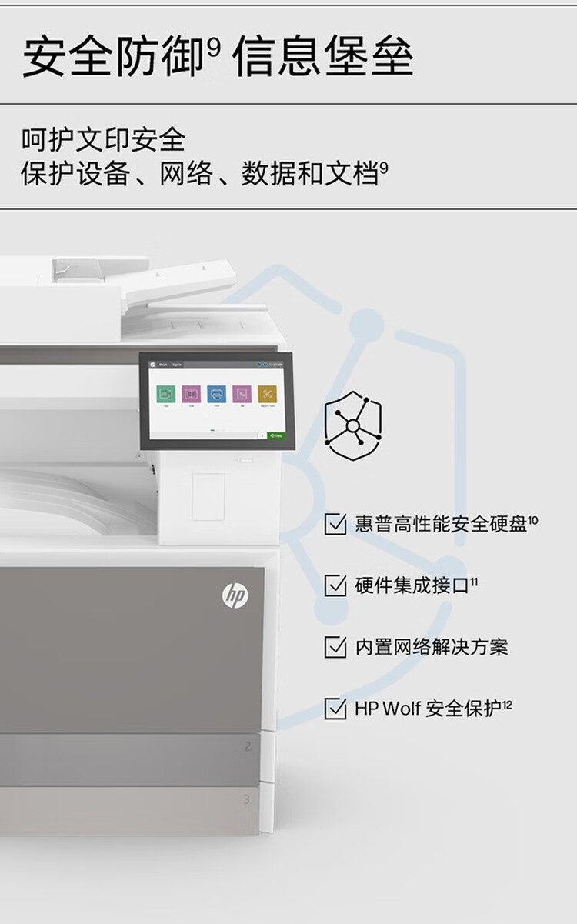Tap Reset on the touchscreen header
Image resolution: width=577 pixels, height=924 pixels.
pyautogui.click(x=163, y=365)
